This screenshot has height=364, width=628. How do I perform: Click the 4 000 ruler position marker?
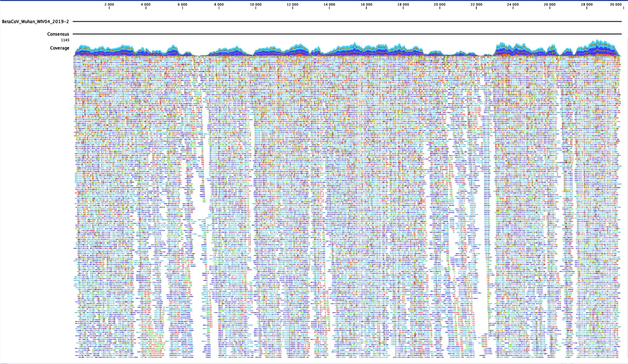[x=146, y=5]
